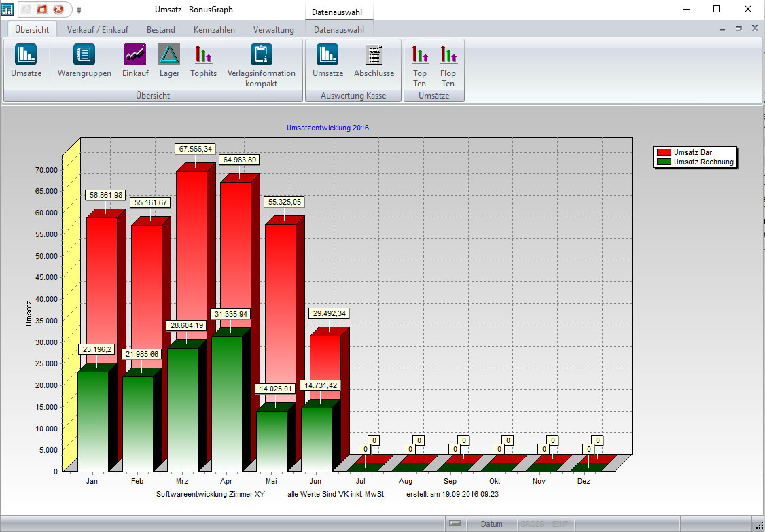This screenshot has width=765, height=532.
Task: Expand the quick access toolbar dropdown
Action: (79, 11)
